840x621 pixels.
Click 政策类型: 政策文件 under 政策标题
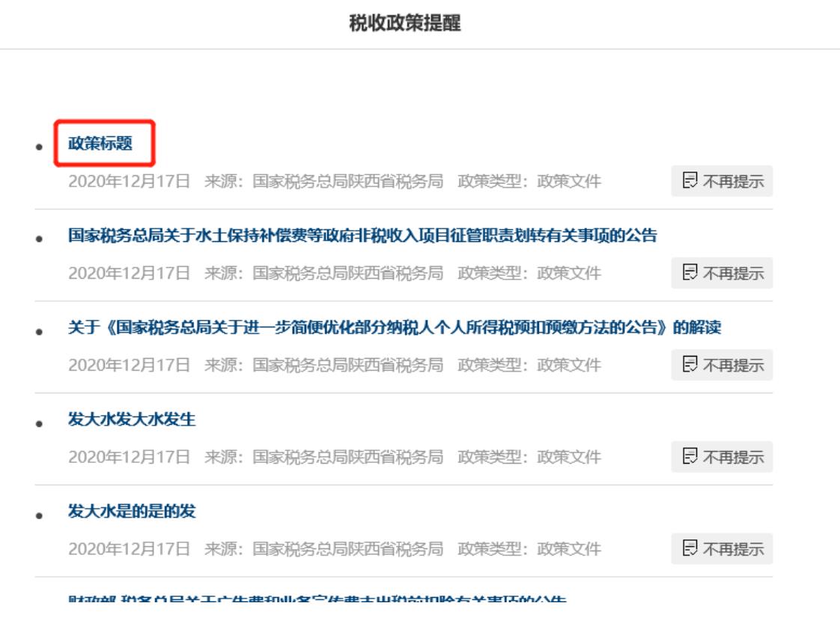coord(529,181)
